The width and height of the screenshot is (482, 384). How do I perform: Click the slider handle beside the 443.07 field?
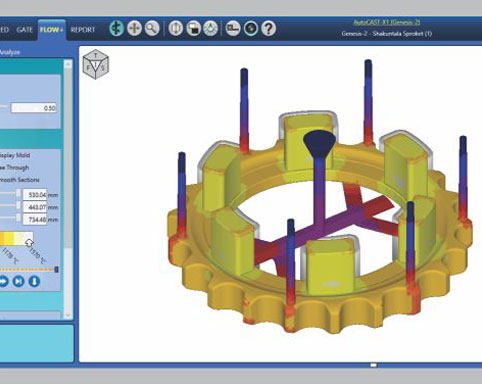click(x=18, y=206)
